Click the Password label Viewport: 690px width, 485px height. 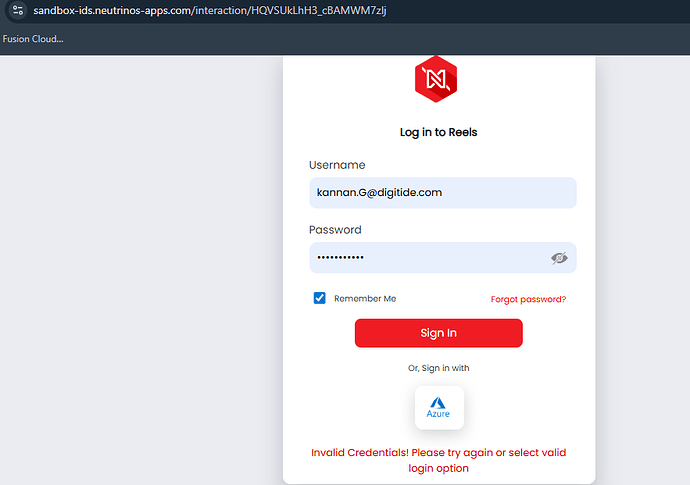point(335,230)
